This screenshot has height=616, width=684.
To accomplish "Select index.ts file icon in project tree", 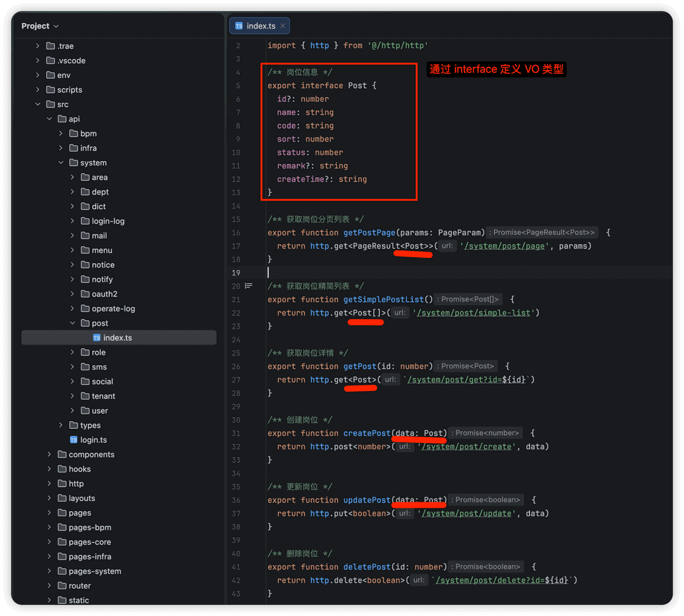I will click(97, 337).
